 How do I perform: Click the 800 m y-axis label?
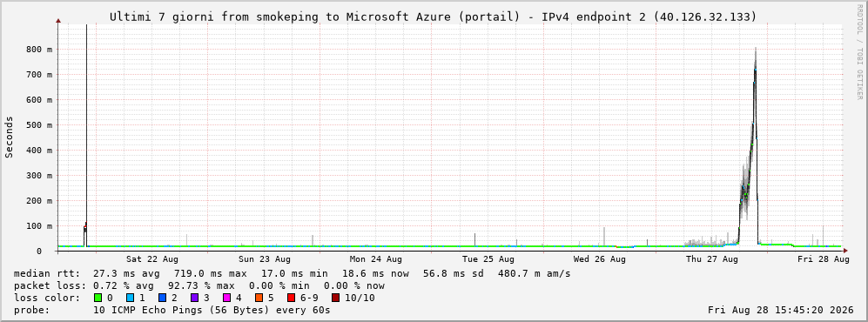click(x=39, y=50)
